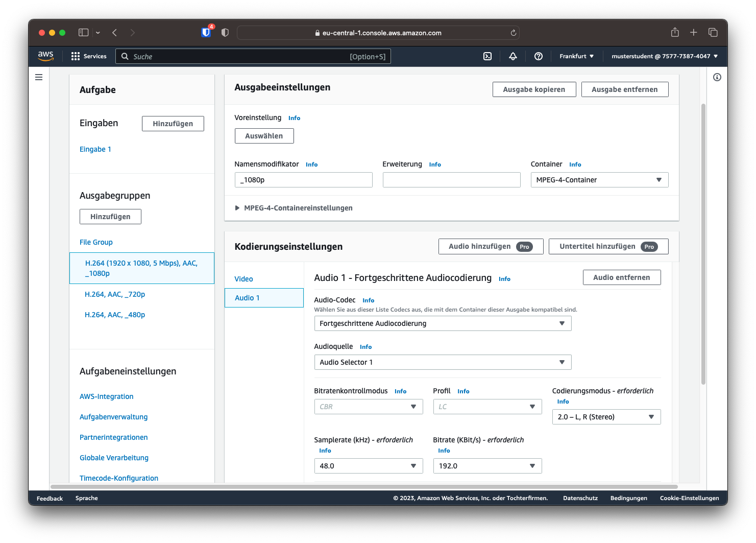Switch to the Audio 1 tab
The image size is (756, 543).
coord(264,298)
